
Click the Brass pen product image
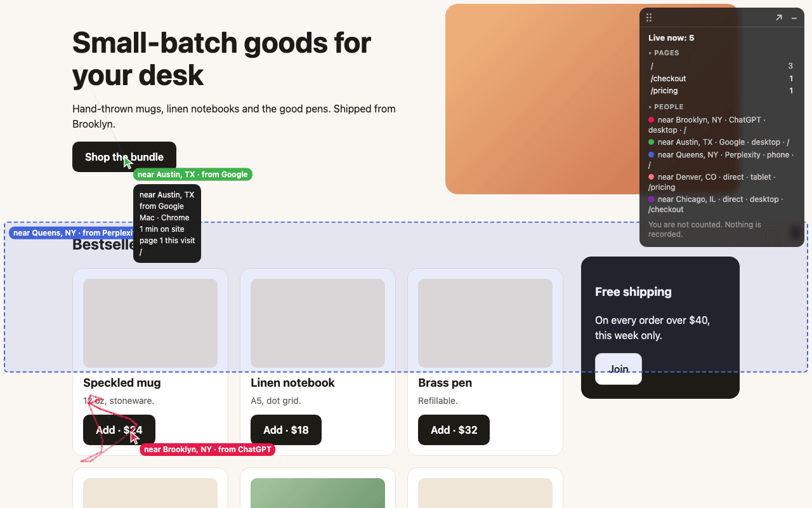point(485,323)
